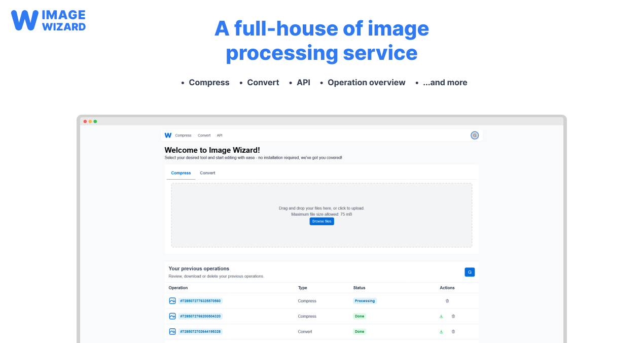
Task: Click the 'API' feature bullet text
Action: click(303, 82)
